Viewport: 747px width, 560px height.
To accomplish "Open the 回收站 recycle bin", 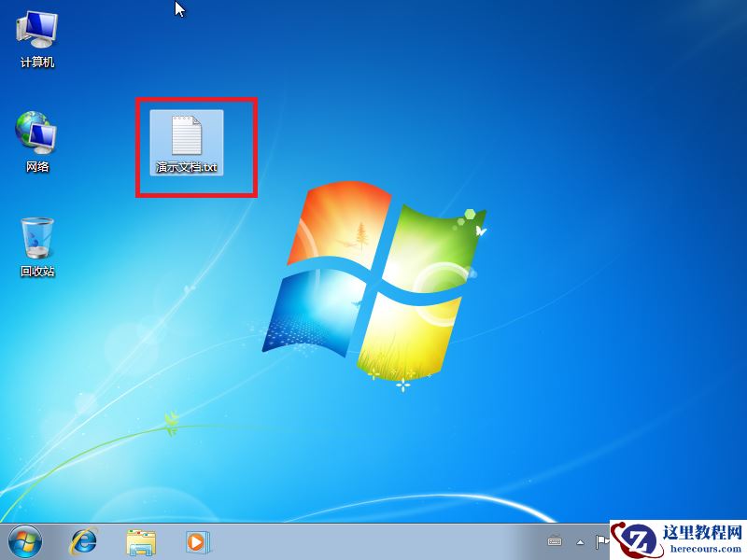I will coord(37,238).
